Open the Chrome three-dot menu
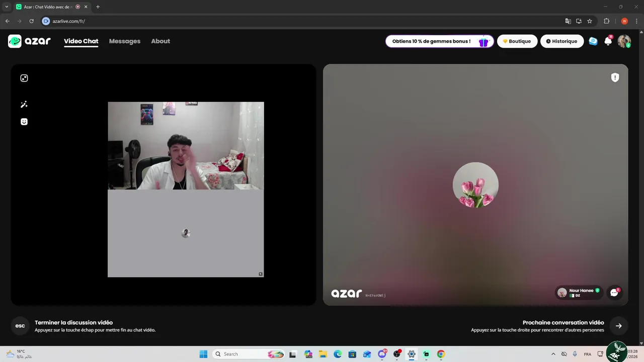 (636, 21)
